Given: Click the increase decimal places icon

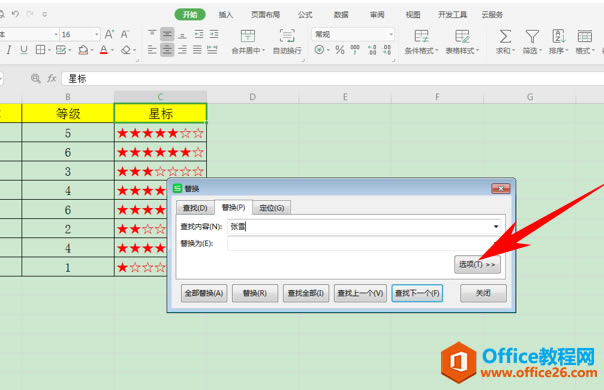Looking at the screenshot, I should point(372,50).
